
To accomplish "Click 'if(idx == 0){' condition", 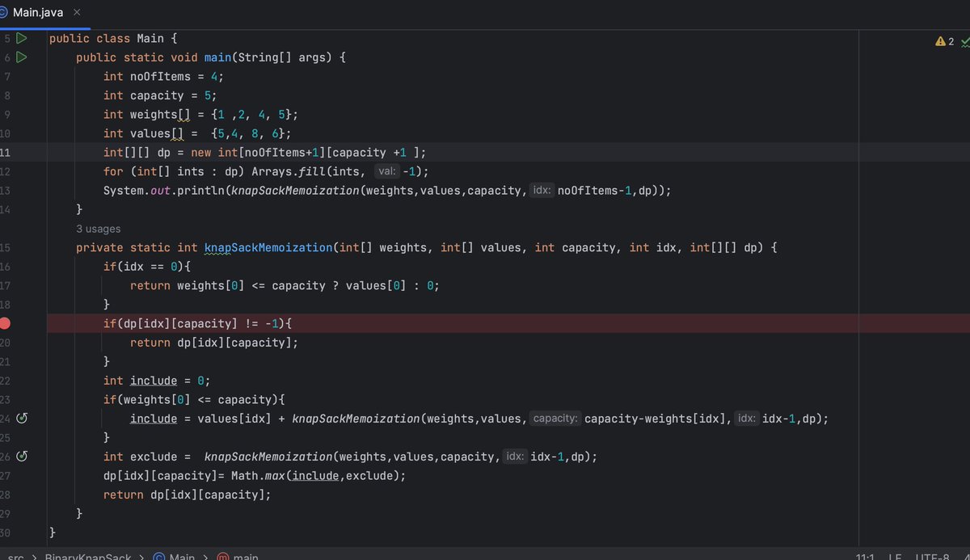I will 146,267.
